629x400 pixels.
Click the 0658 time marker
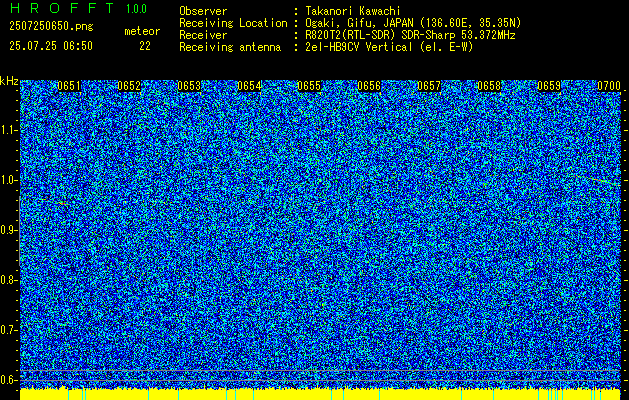point(489,86)
